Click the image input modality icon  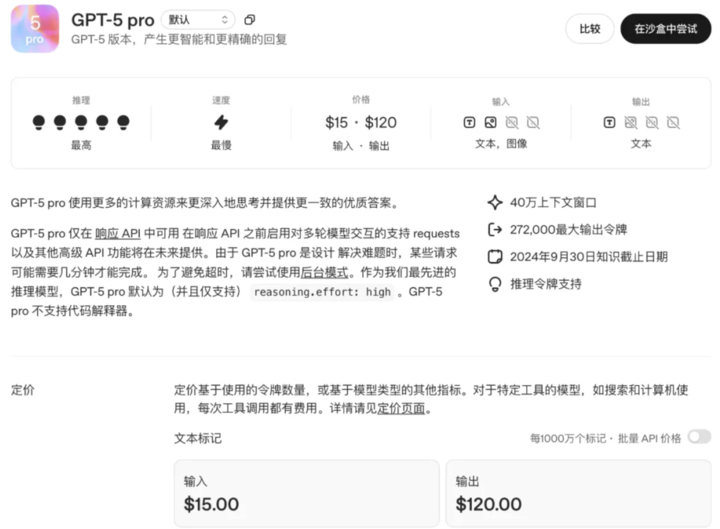coord(491,123)
